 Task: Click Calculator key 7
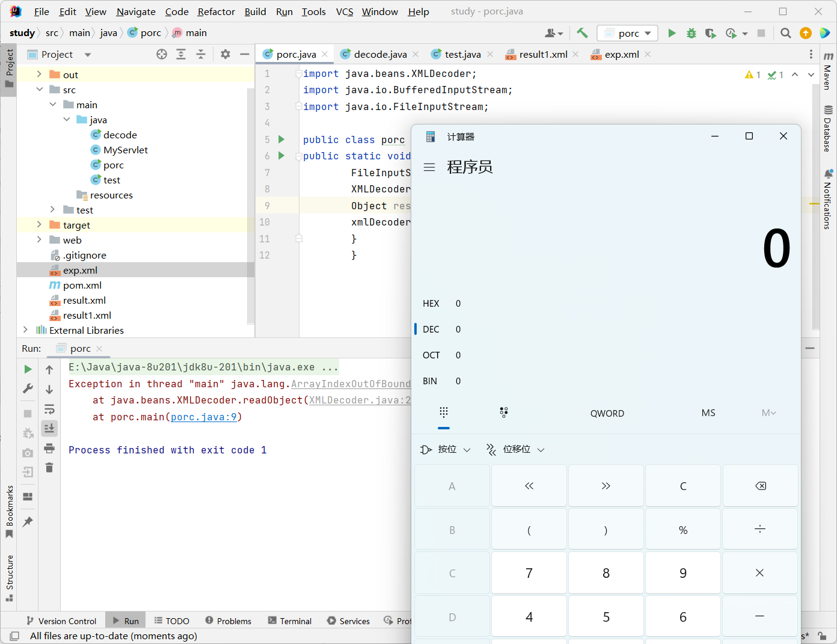tap(529, 573)
